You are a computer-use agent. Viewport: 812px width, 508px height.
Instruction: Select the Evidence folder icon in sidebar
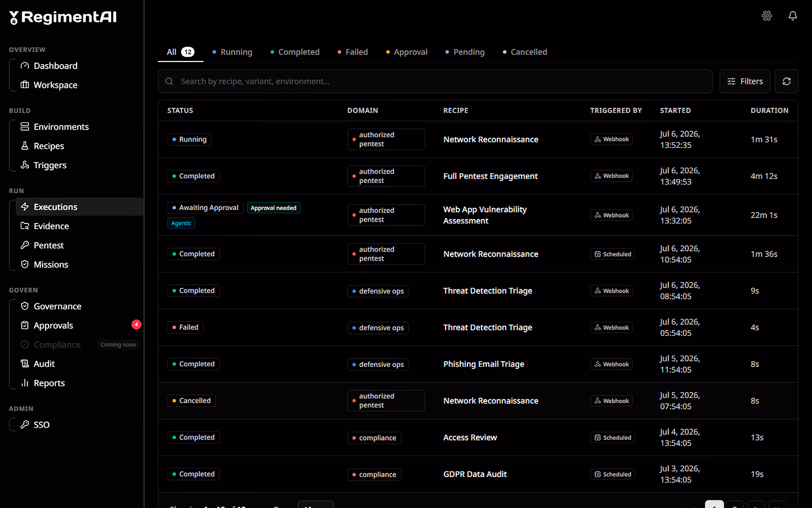[24, 226]
